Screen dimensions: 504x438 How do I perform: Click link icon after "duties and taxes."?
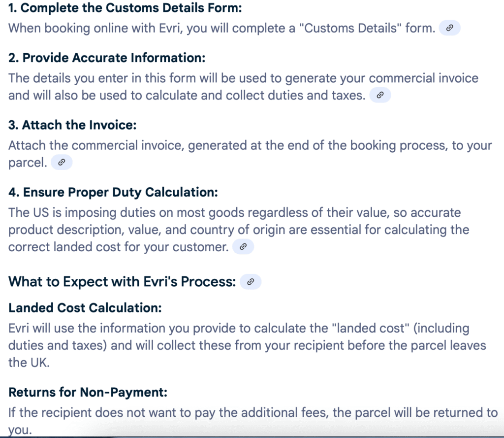click(379, 96)
